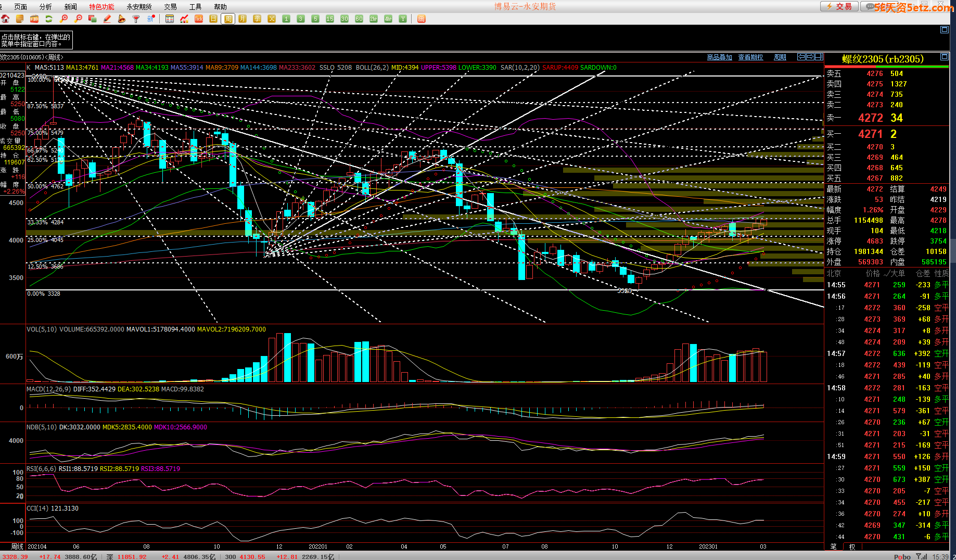Image resolution: width=956 pixels, height=560 pixels.
Task: Select the weekly 周 period button
Action: [x=228, y=19]
